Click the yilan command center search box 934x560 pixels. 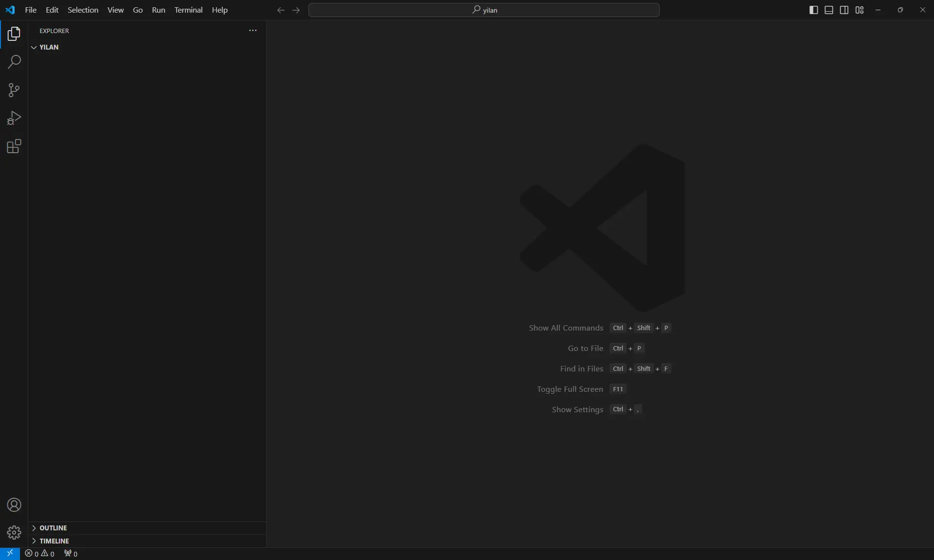(484, 10)
